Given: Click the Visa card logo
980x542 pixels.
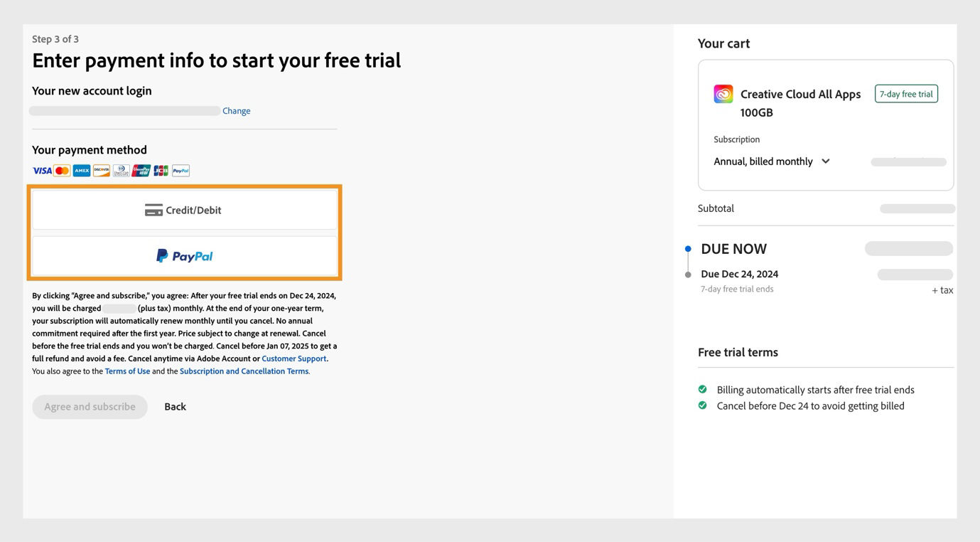Looking at the screenshot, I should tap(42, 171).
